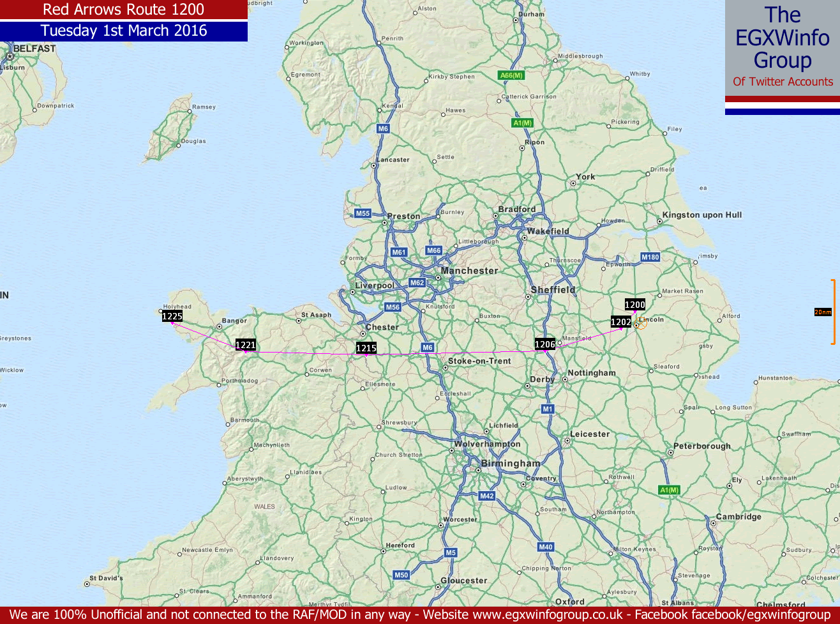Click the Sheffield city label
The height and width of the screenshot is (624, 840).
coord(553,290)
